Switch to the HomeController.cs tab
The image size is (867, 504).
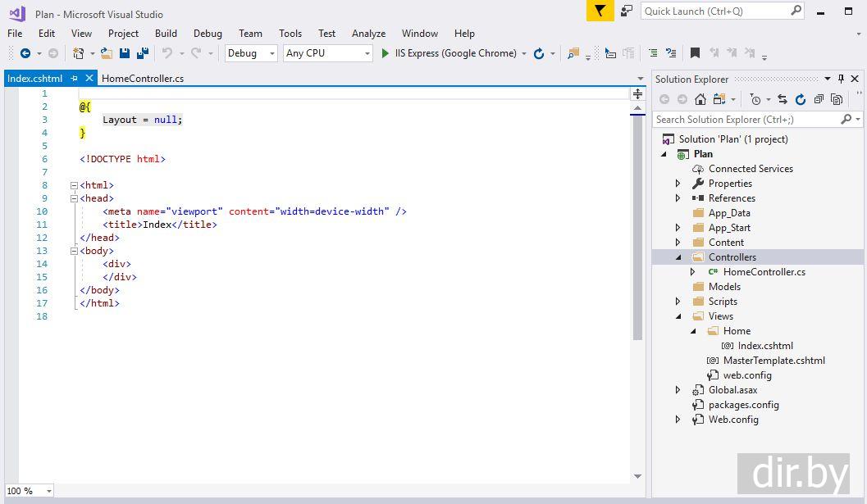(x=143, y=79)
